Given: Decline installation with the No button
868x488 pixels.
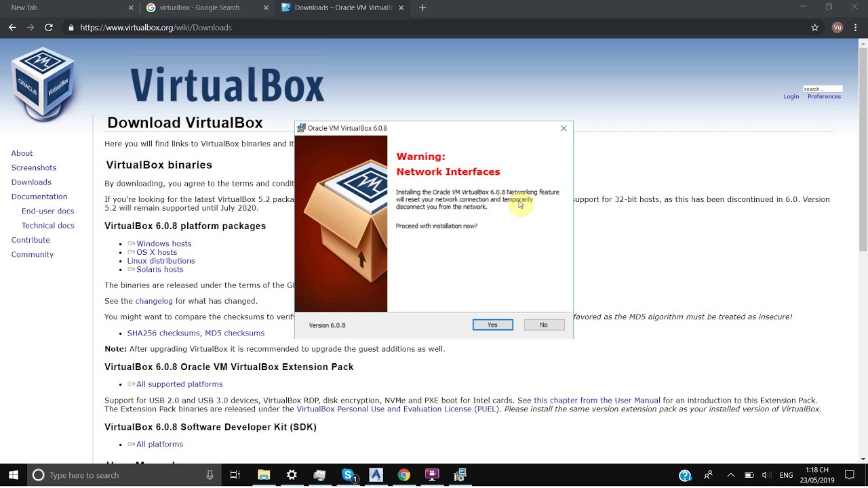Looking at the screenshot, I should coord(544,325).
